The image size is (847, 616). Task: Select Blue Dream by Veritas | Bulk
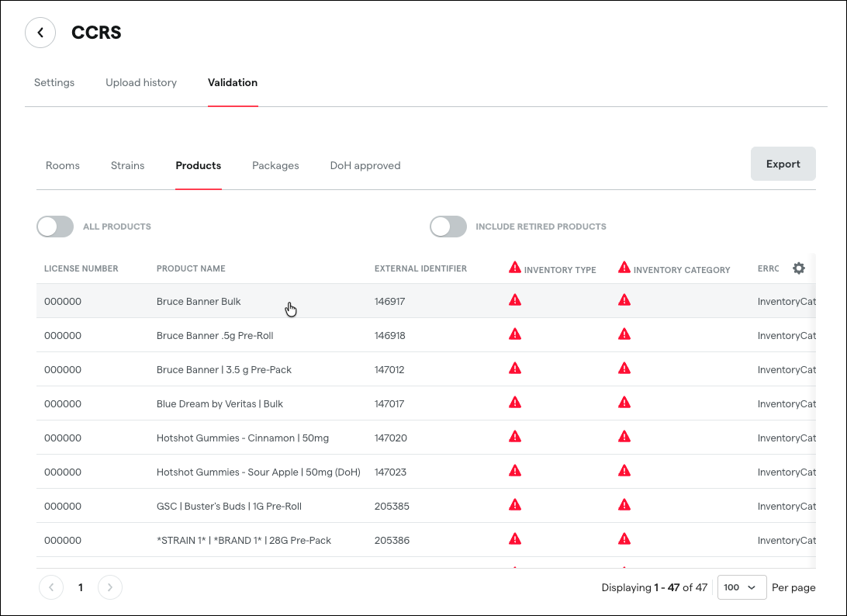pos(220,403)
